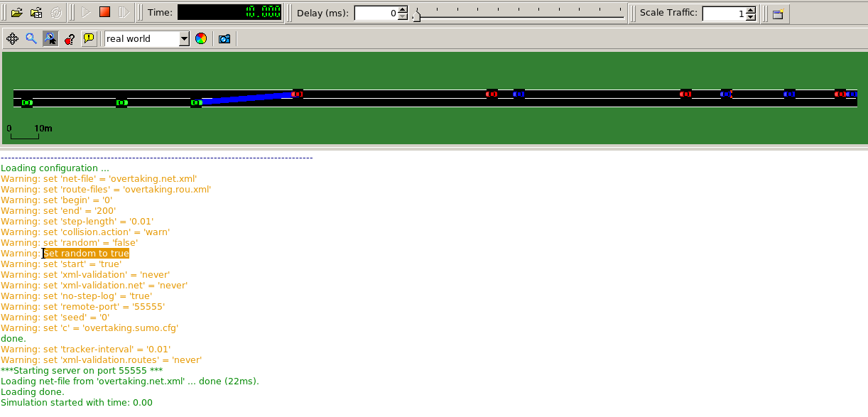Image resolution: width=868 pixels, height=417 pixels.
Task: Toggle the locate object magnifier with cursor
Action: pos(50,38)
